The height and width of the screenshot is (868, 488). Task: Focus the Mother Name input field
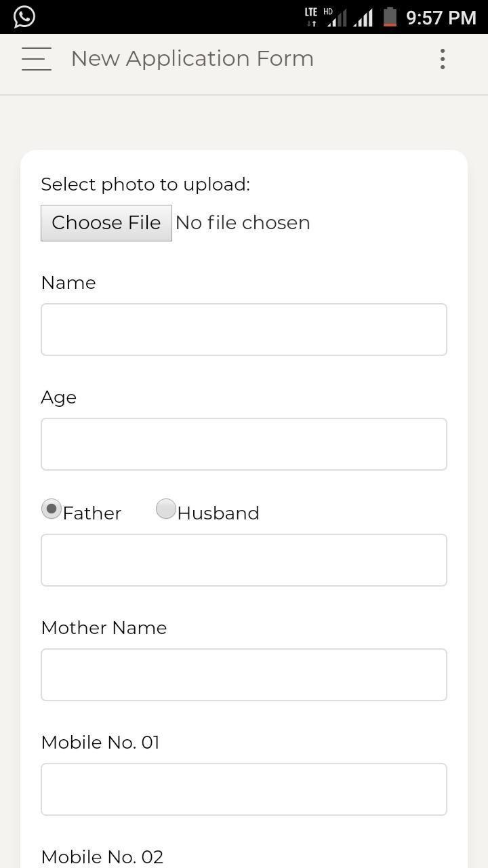coord(244,675)
